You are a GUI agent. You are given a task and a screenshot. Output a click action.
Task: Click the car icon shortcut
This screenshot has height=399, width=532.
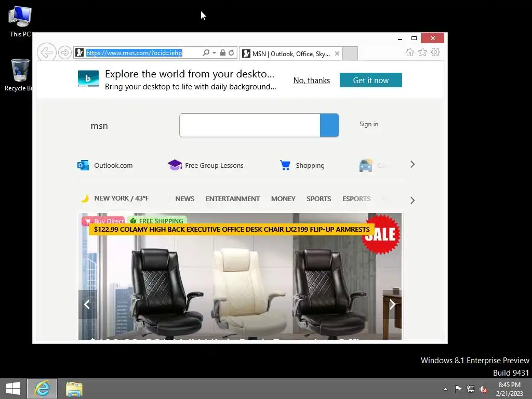(x=366, y=165)
